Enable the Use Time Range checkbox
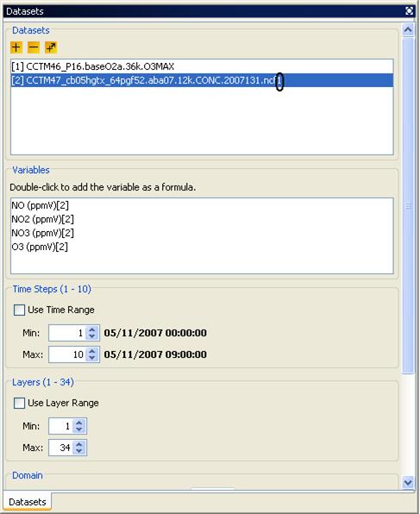 pyautogui.click(x=19, y=310)
